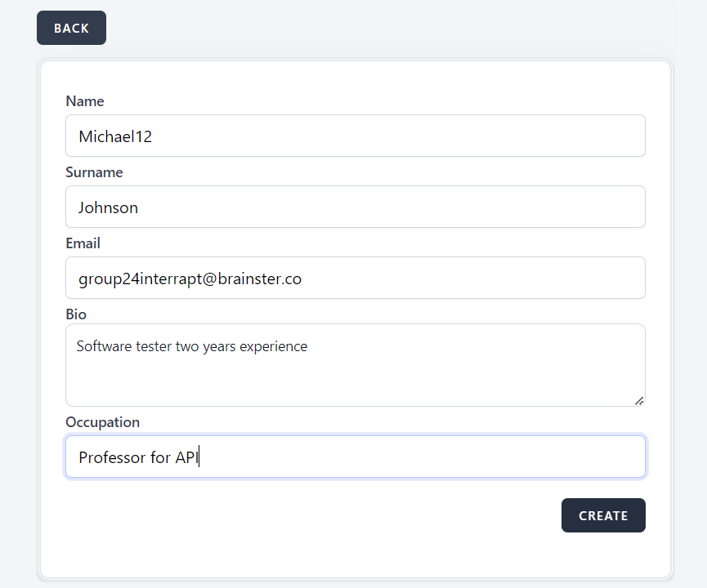Click the Occupation input field

355,457
